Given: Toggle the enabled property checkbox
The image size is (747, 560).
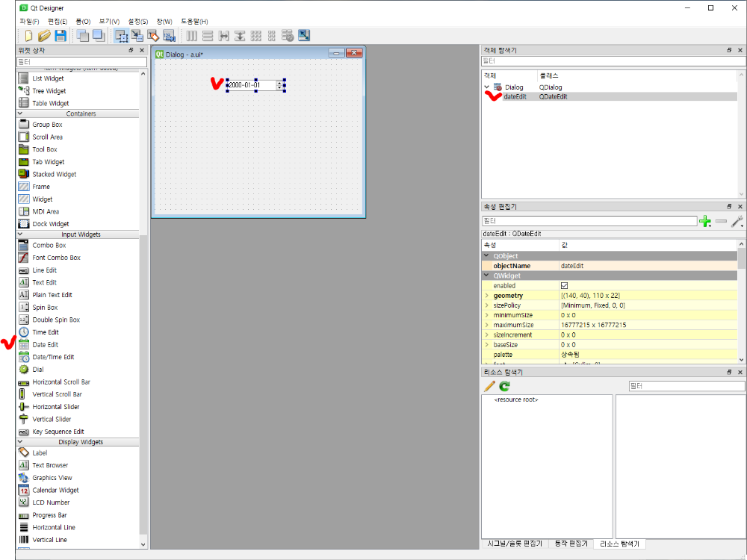Looking at the screenshot, I should click(x=564, y=286).
